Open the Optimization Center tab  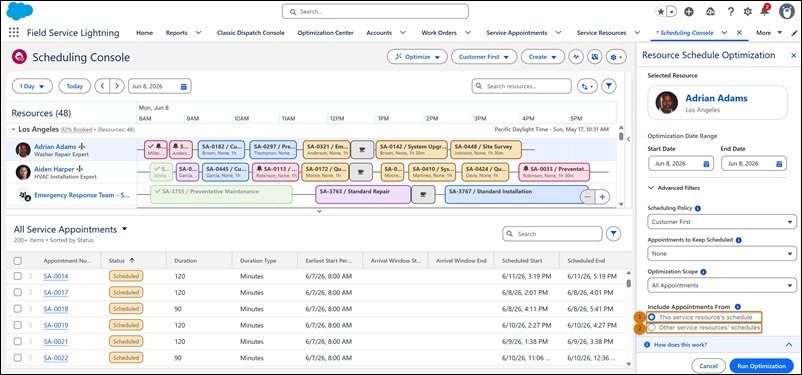[x=325, y=33]
